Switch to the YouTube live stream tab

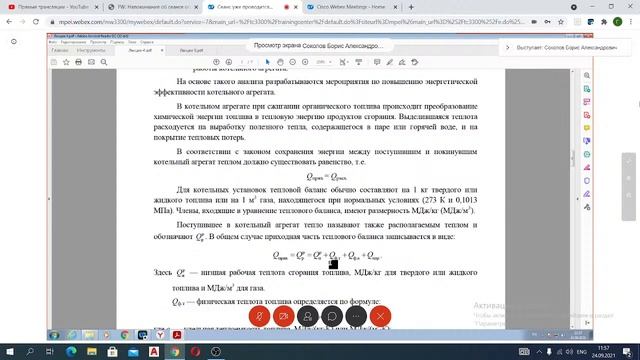(53, 7)
